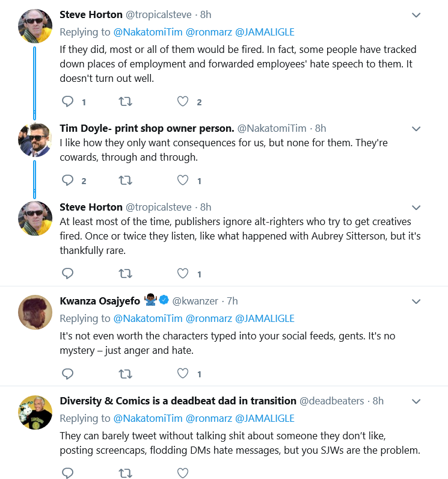Reply to the @deadbeaters tweet
The height and width of the screenshot is (479, 448).
coord(67,473)
